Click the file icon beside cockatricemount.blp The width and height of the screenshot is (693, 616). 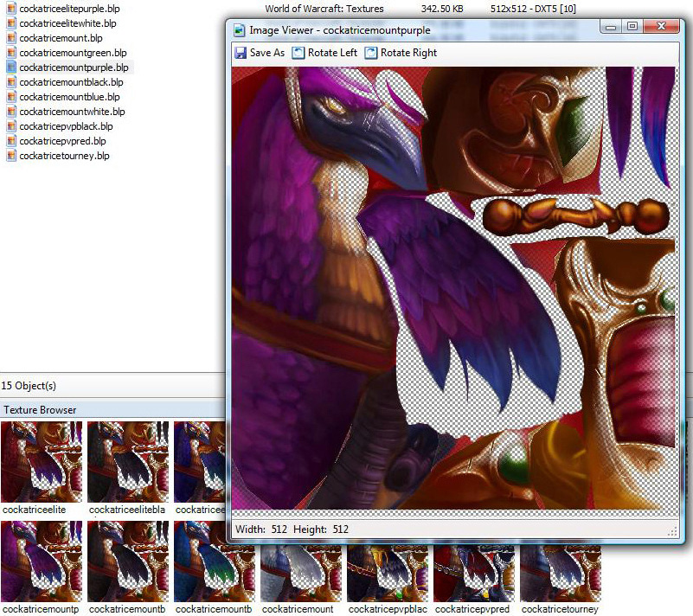(11, 38)
